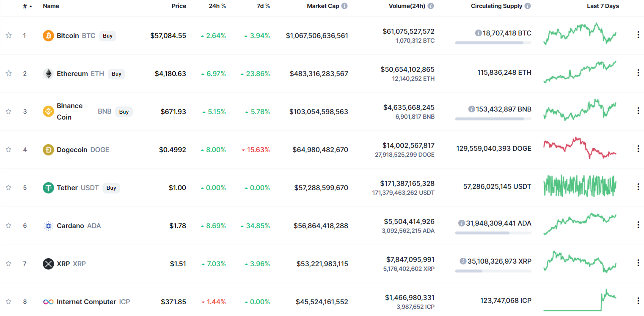Sort table by Market Cap header
644x316 pixels.
[x=323, y=6]
